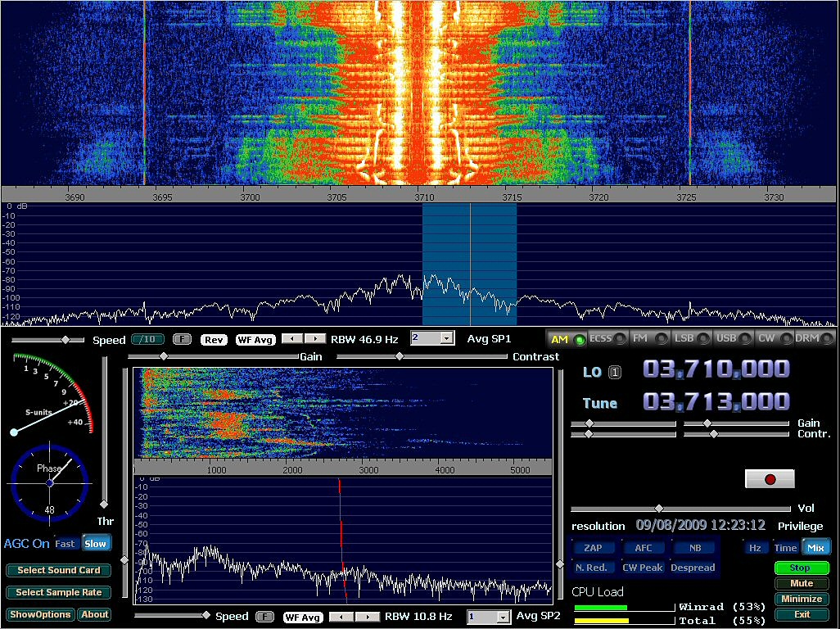
Task: Click the AGC On label
Action: 26,543
